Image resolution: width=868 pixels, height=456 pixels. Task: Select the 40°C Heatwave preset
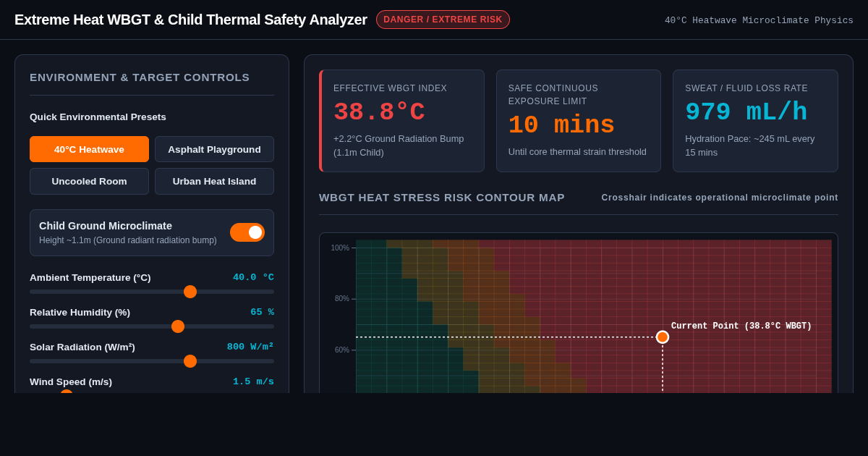[89, 149]
